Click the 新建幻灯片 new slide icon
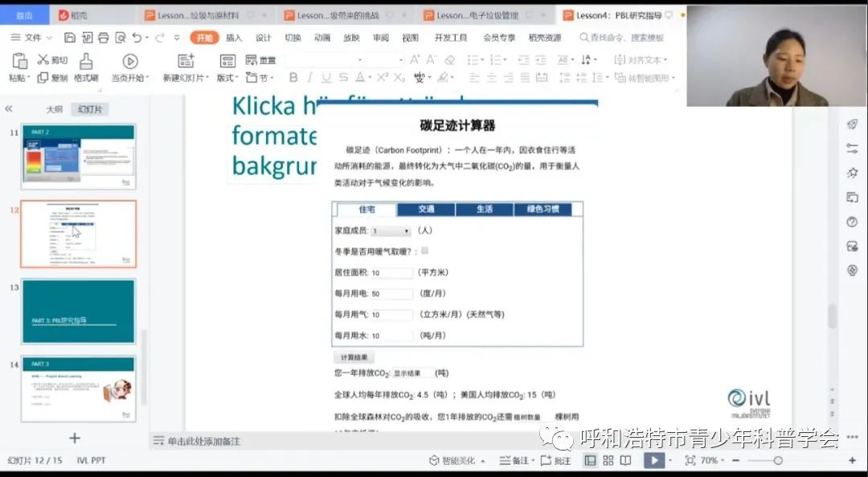The height and width of the screenshot is (477, 868). point(186,61)
